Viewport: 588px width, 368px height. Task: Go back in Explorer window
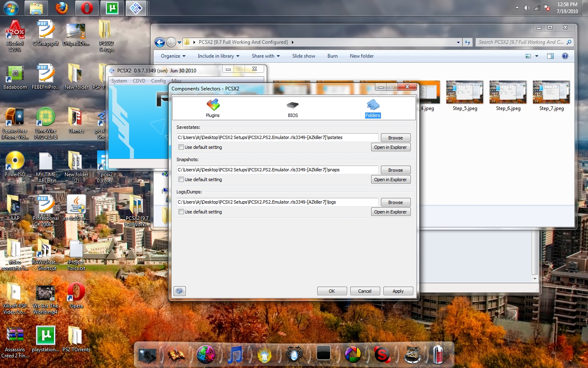coord(160,42)
